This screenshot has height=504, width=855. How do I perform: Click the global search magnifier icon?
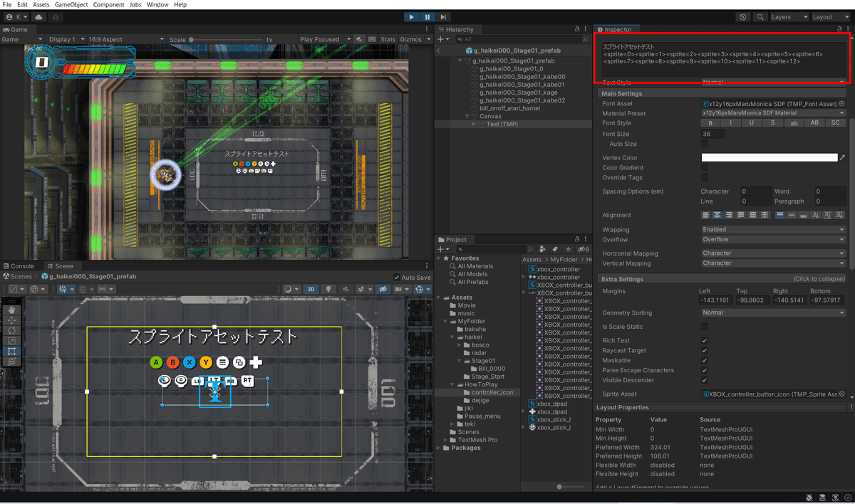[760, 17]
